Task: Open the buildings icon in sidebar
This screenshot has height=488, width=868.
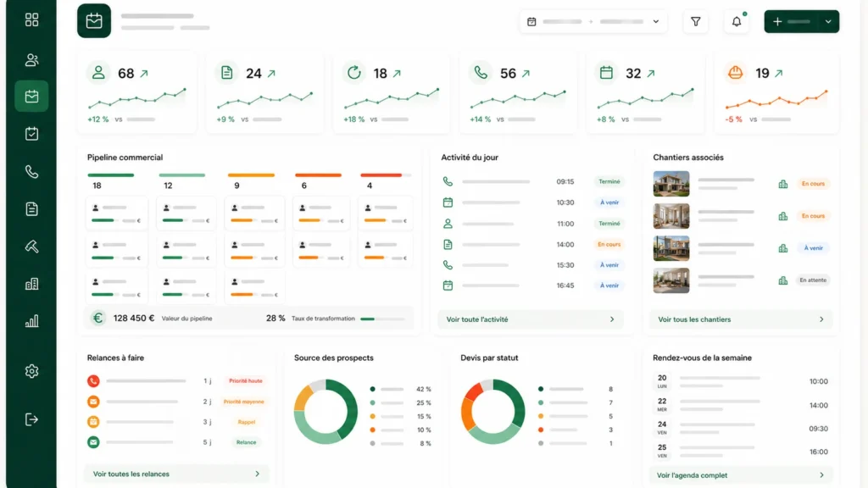Action: pyautogui.click(x=31, y=284)
